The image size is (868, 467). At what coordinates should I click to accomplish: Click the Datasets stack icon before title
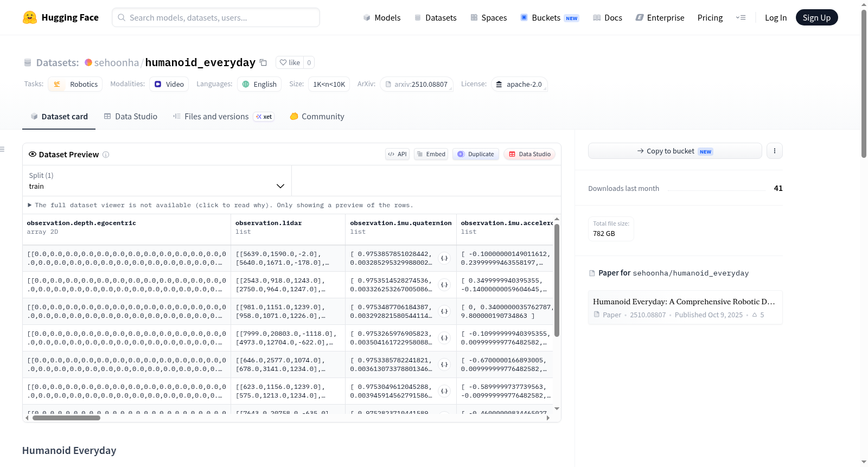coord(28,63)
